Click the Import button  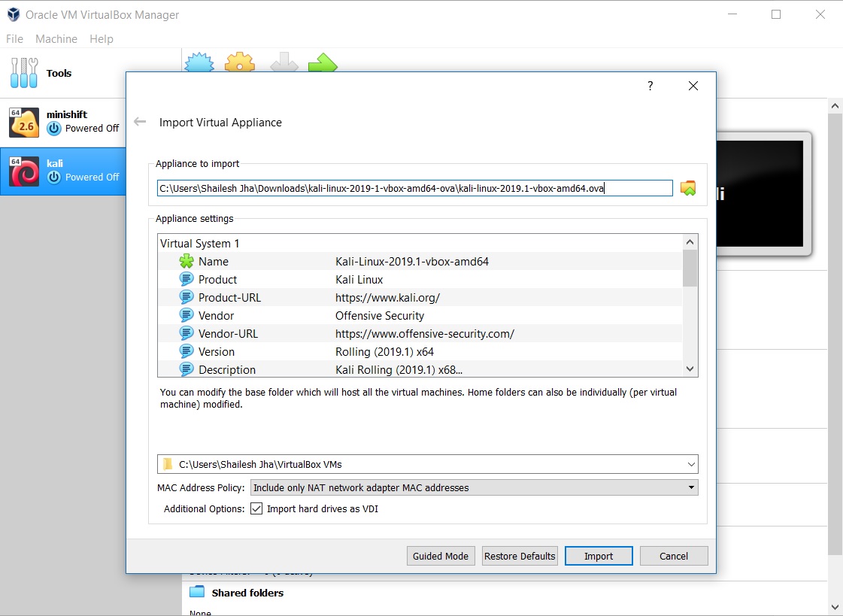pos(599,556)
